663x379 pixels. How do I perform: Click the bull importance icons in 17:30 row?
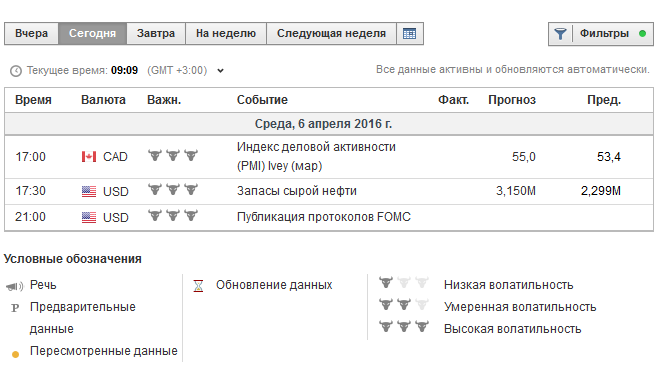(173, 190)
